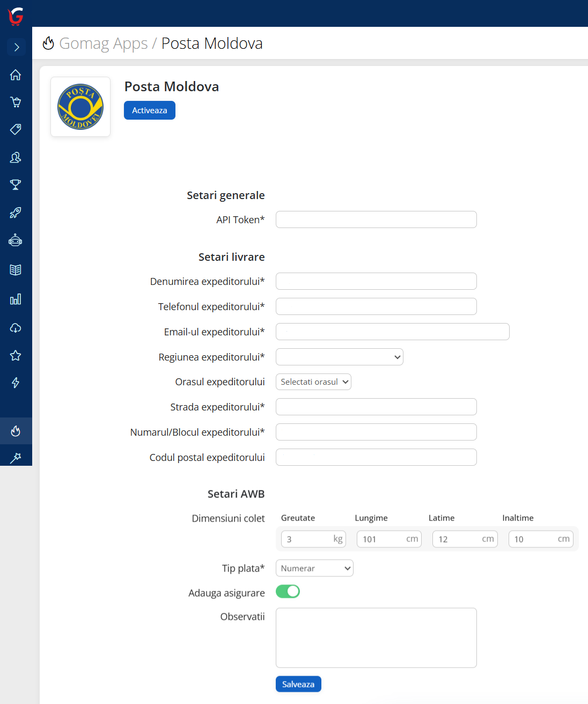Click the home icon in sidebar
This screenshot has width=588, height=704.
16,75
